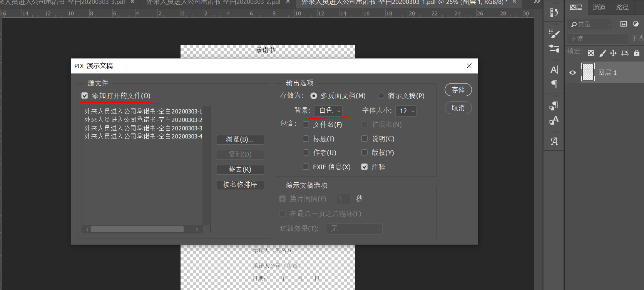Enable the 文件名 checkbox
This screenshot has height=290, width=644.
tap(306, 125)
